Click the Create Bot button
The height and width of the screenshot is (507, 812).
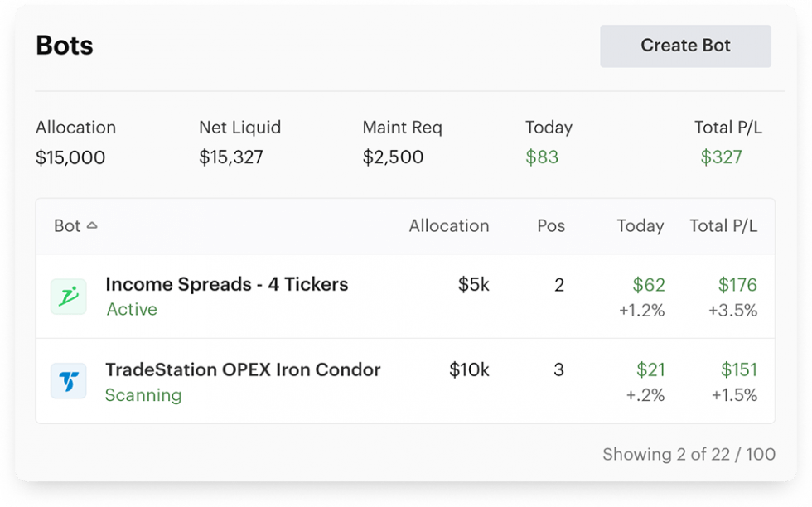click(685, 46)
